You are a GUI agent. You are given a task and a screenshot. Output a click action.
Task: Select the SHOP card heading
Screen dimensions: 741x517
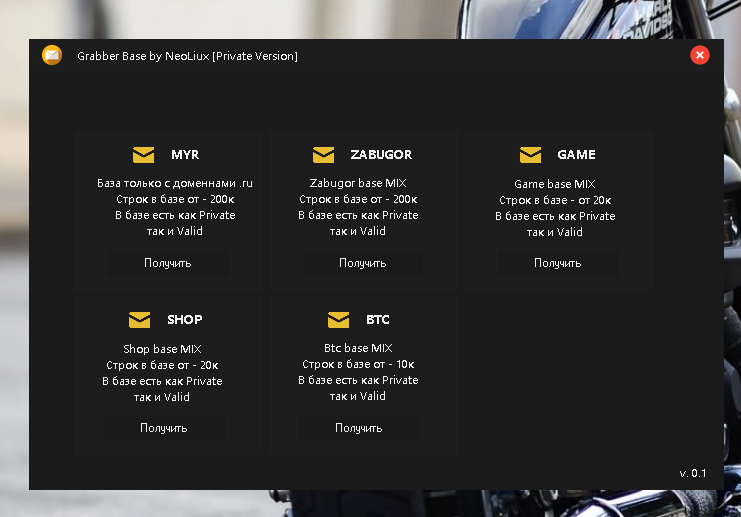point(184,320)
